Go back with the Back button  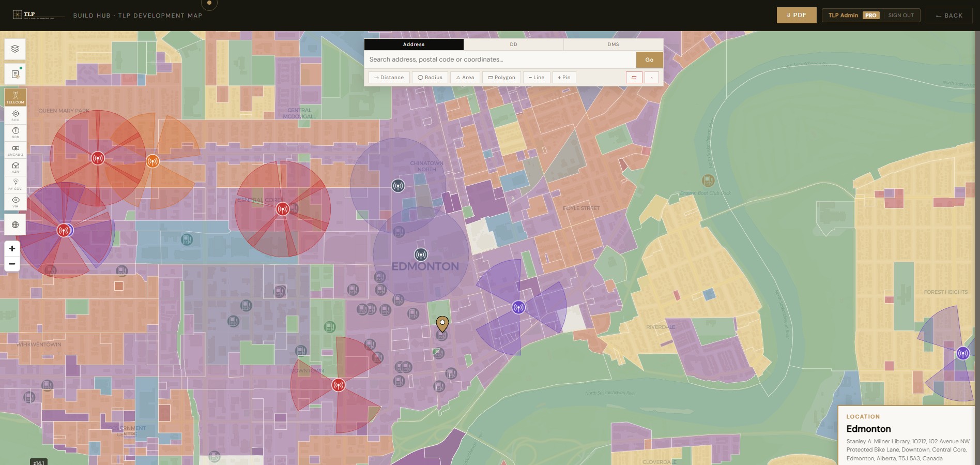[949, 16]
